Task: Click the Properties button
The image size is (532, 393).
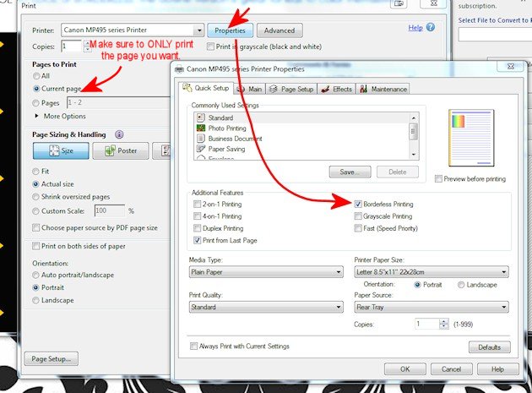Action: (230, 30)
